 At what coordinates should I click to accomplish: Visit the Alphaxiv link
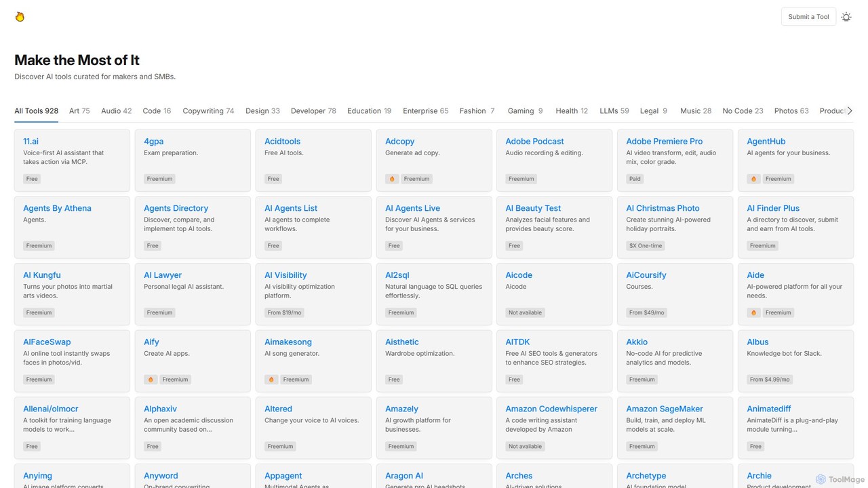pyautogui.click(x=160, y=409)
